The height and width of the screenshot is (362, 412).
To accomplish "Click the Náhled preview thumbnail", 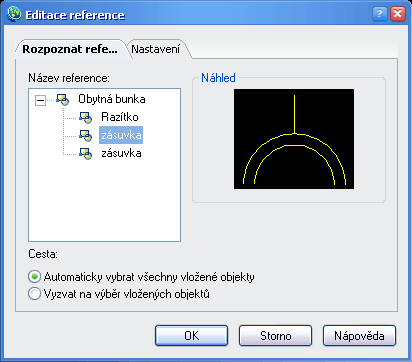I will pyautogui.click(x=294, y=139).
